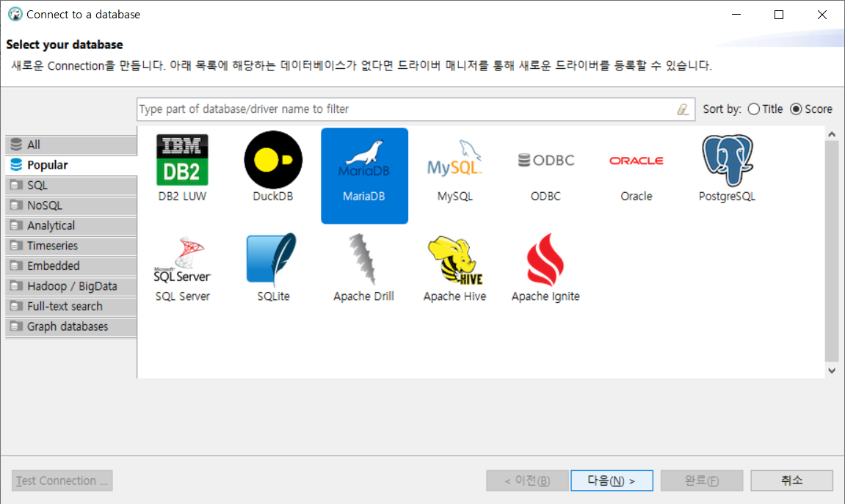The image size is (845, 504).
Task: Select the ODBC driver icon
Action: click(x=546, y=160)
